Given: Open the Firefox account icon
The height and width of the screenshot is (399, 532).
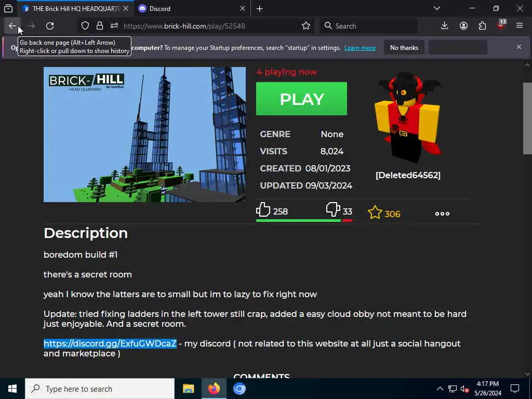Looking at the screenshot, I should click(x=463, y=26).
